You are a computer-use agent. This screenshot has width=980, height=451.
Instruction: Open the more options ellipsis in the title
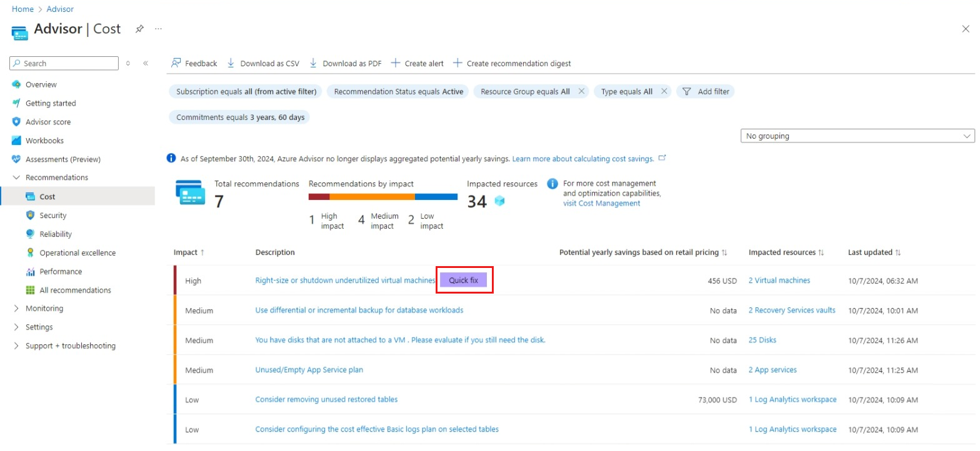coord(159,29)
